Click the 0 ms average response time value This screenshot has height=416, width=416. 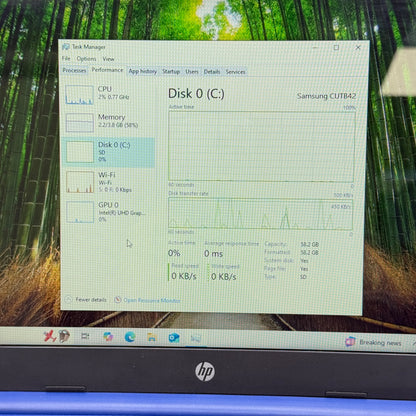(213, 254)
